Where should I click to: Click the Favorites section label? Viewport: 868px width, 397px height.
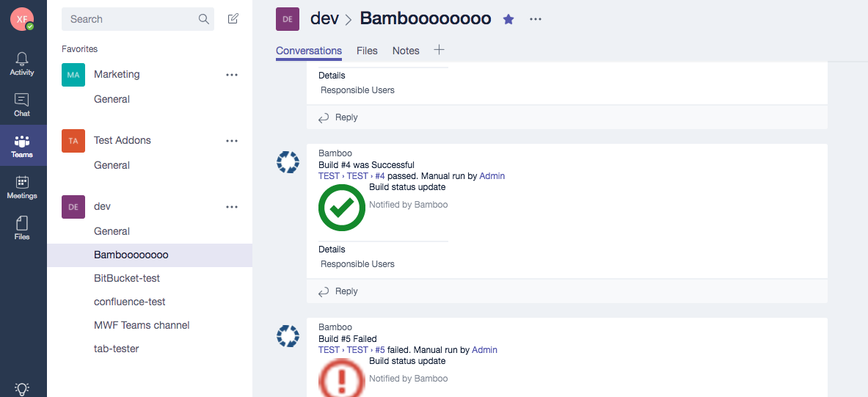[80, 48]
